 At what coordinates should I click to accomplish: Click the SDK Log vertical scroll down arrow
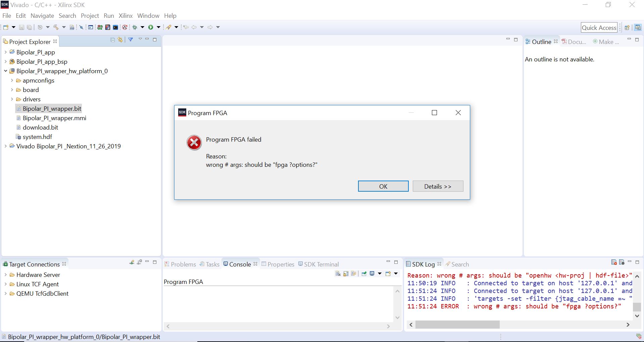tap(637, 316)
